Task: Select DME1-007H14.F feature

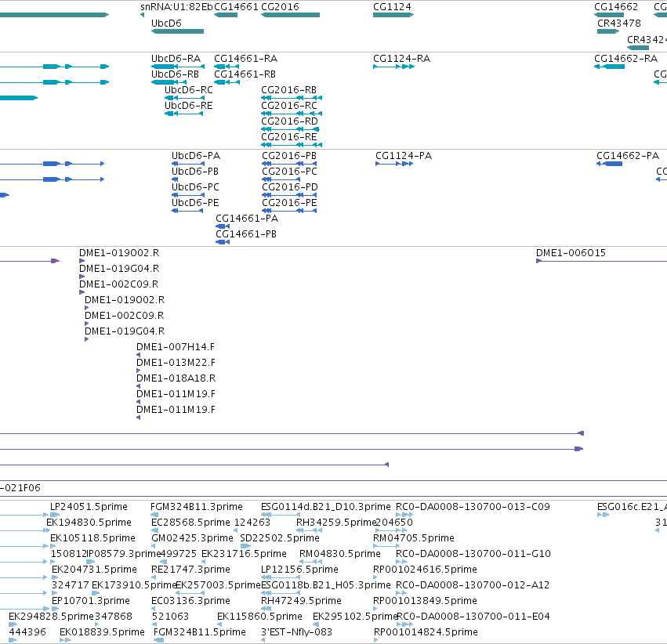Action: (x=138, y=355)
